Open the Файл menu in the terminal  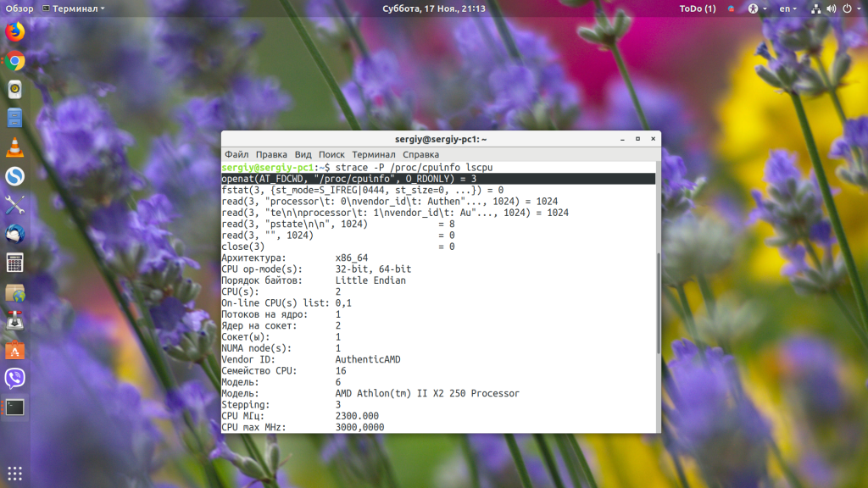236,154
